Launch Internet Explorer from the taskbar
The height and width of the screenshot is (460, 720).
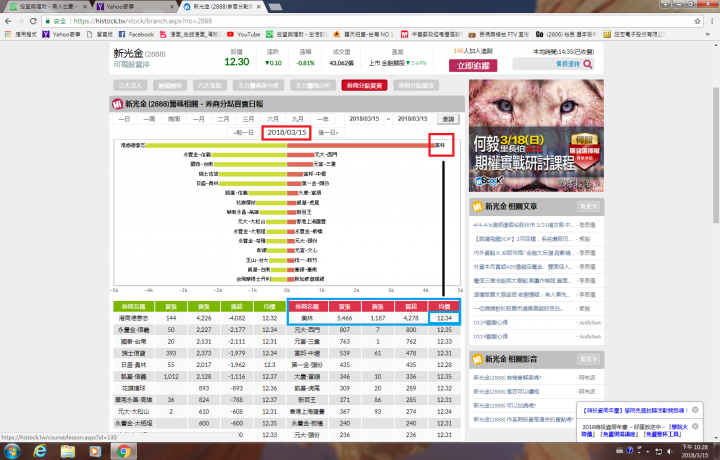click(40, 451)
